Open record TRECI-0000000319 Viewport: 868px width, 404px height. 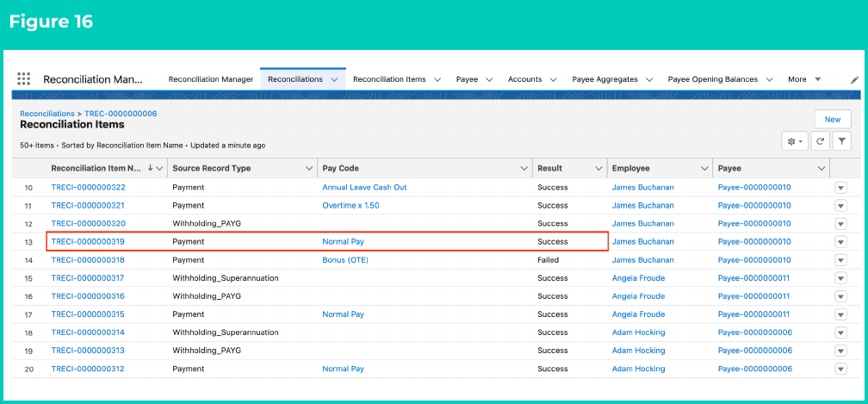tap(88, 242)
